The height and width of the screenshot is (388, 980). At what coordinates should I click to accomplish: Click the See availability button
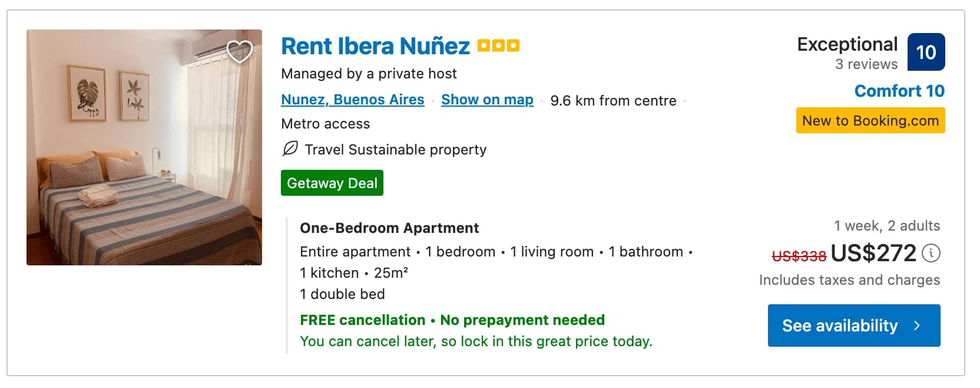coord(854,325)
